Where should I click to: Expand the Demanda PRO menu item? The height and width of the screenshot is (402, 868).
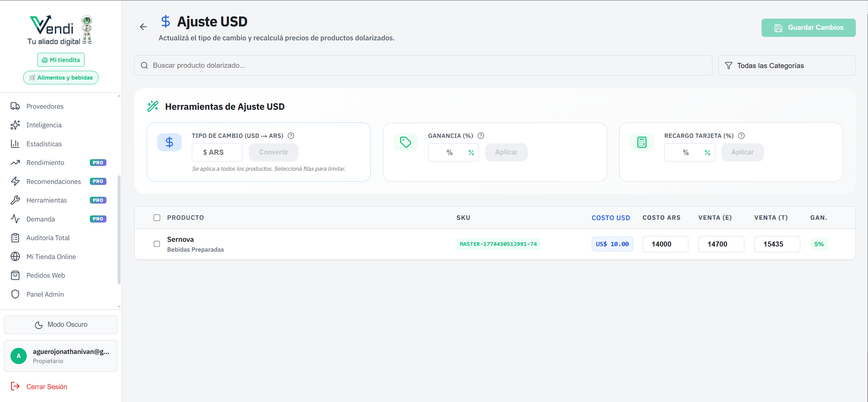tap(41, 219)
